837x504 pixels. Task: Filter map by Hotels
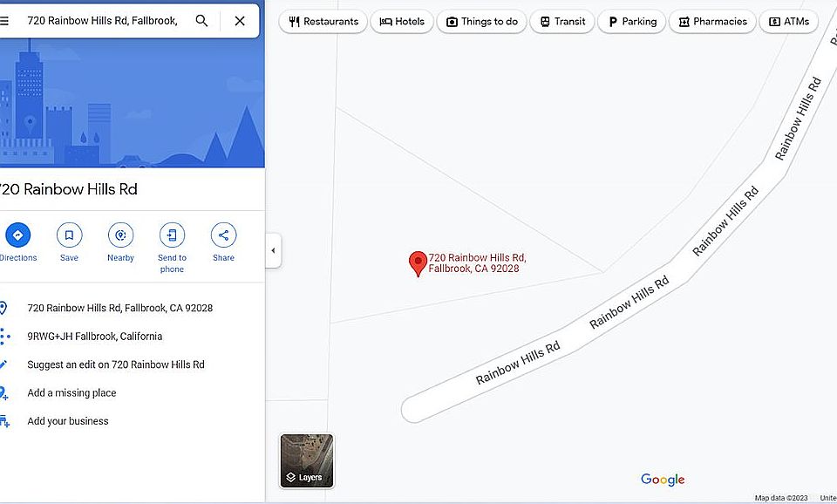tap(402, 21)
